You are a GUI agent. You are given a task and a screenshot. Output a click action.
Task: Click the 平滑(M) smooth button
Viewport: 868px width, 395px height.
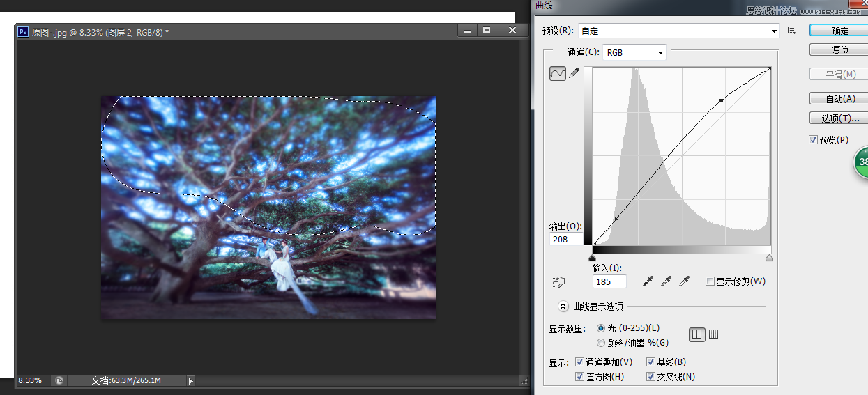840,75
